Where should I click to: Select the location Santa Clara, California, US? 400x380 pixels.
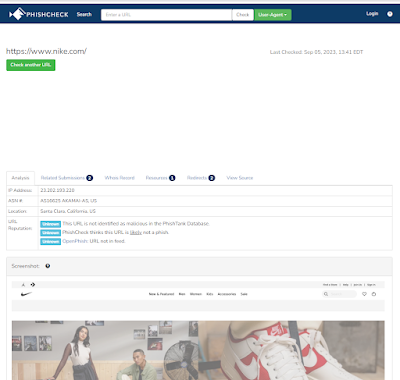click(x=68, y=211)
